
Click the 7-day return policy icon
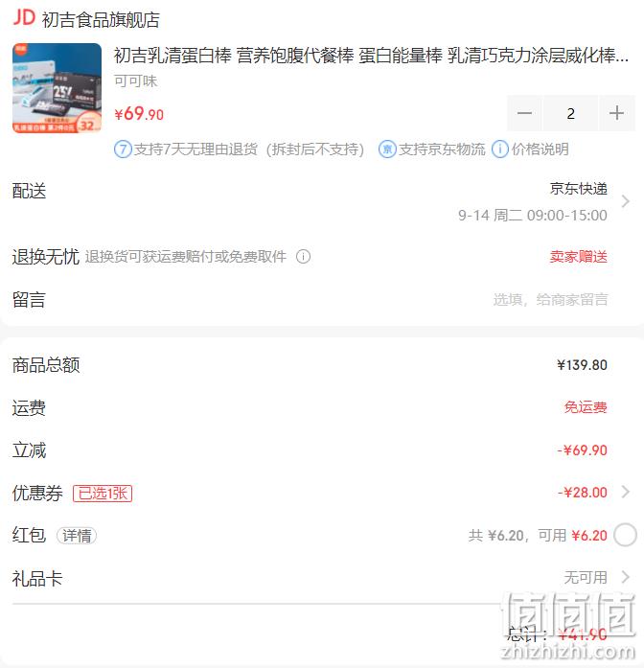coord(123,150)
